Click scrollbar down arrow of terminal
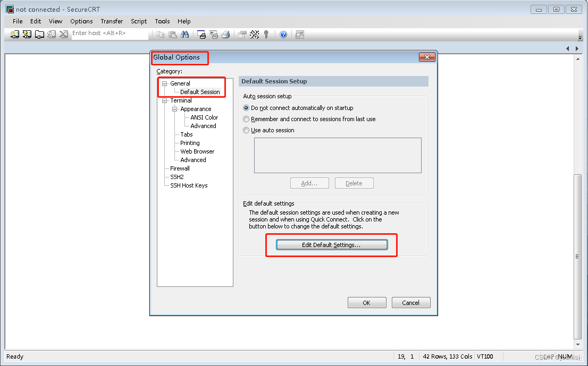This screenshot has width=588, height=366. click(577, 345)
